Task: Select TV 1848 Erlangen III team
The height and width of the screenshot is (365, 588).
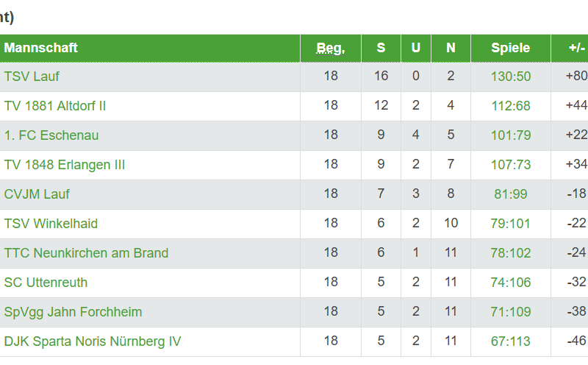Action: (x=65, y=165)
